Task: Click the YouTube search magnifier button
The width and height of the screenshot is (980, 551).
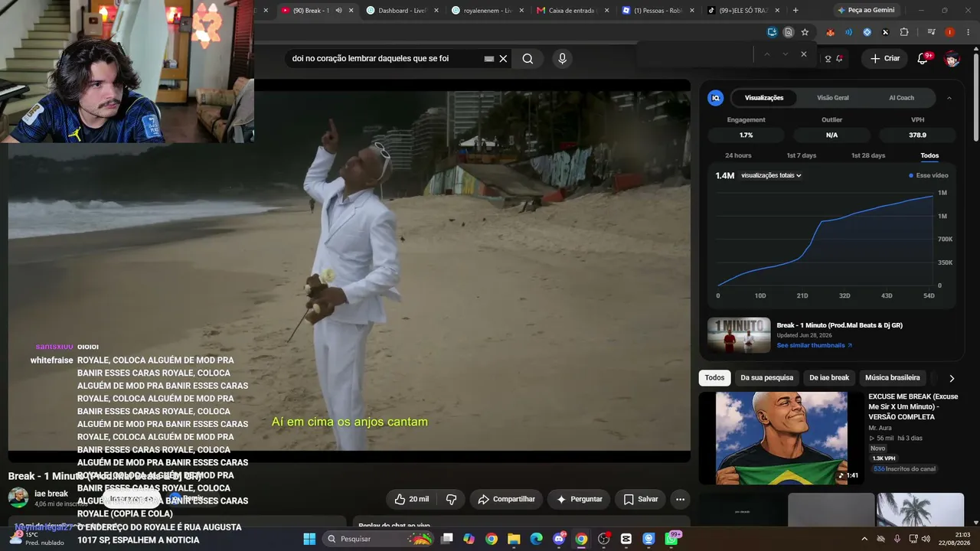Action: [x=528, y=59]
